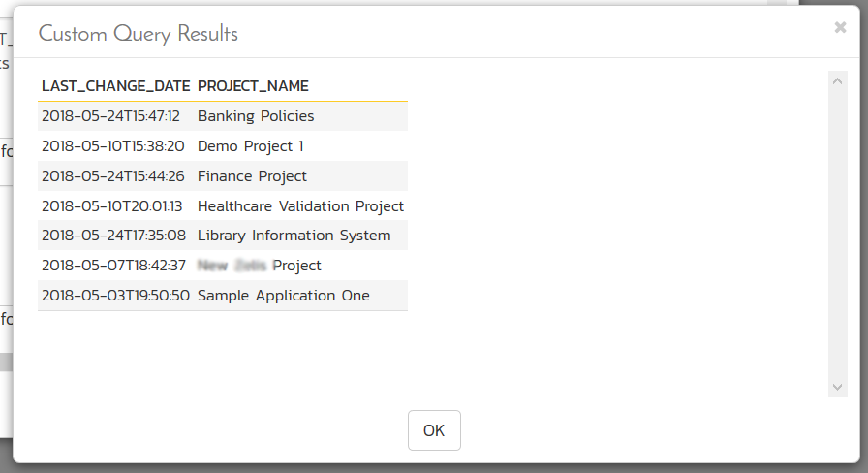Image resolution: width=868 pixels, height=473 pixels.
Task: Click date 2018-05-10T20:01:13
Action: tap(111, 206)
